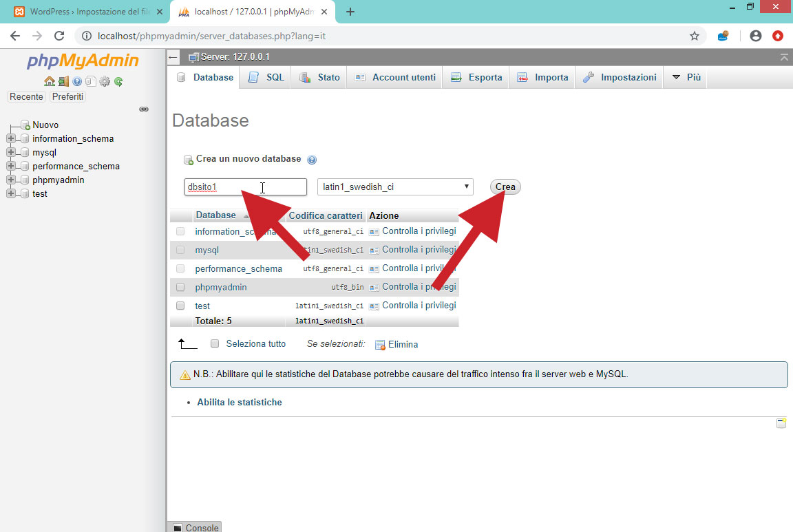Reload the page in the browser
The image size is (793, 532).
[59, 36]
